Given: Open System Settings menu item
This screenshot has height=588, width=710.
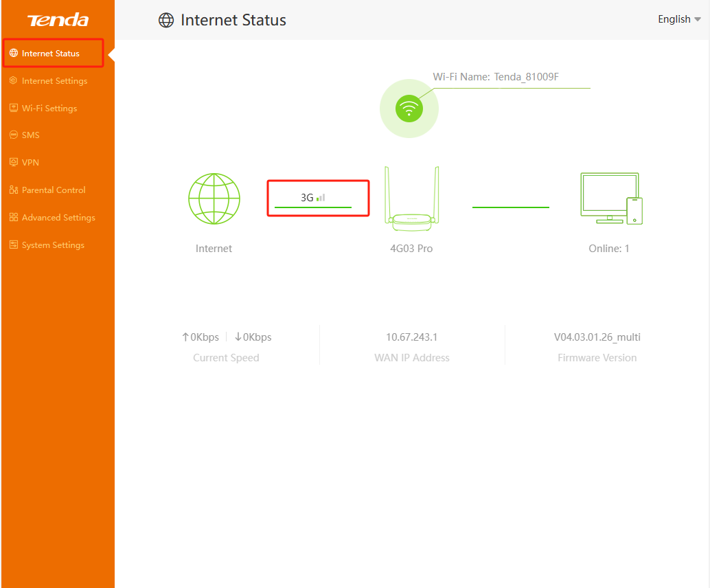Looking at the screenshot, I should point(53,245).
